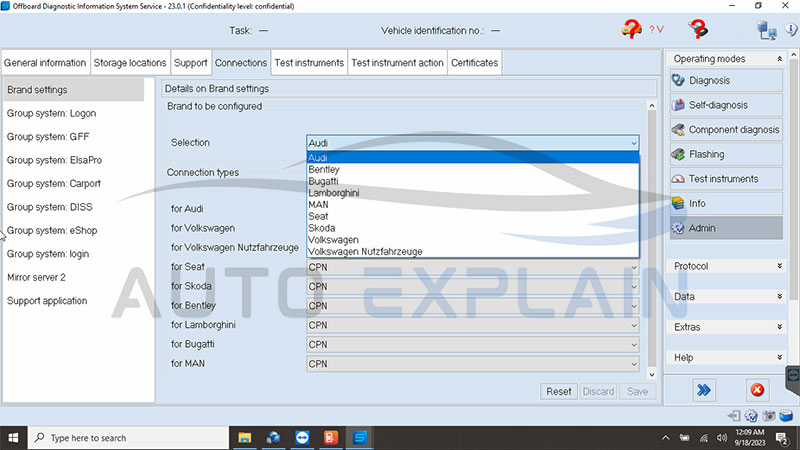Open the 'for Lamborghini' CPN dropdown
Screen dimensions: 800x450
(x=472, y=326)
